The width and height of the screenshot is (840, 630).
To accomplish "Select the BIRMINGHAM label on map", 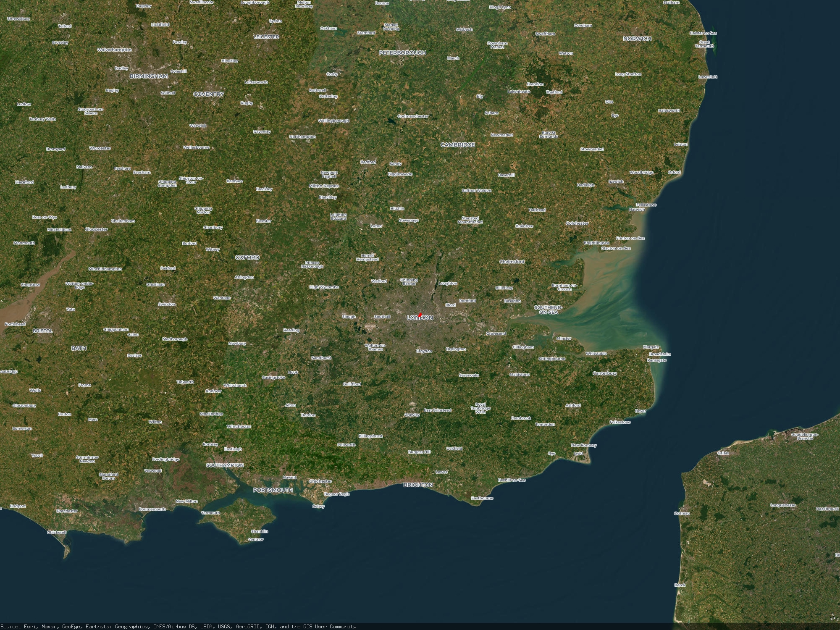I will 149,76.
